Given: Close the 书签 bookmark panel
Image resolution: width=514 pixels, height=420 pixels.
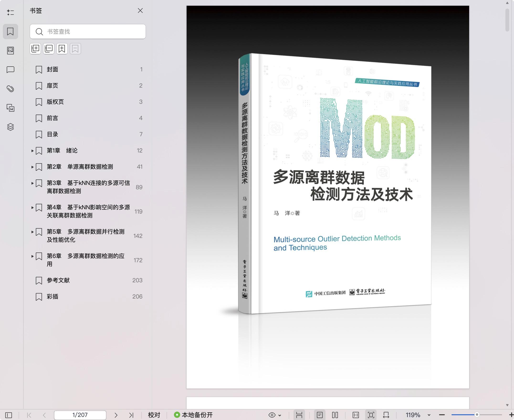Looking at the screenshot, I should (x=140, y=11).
